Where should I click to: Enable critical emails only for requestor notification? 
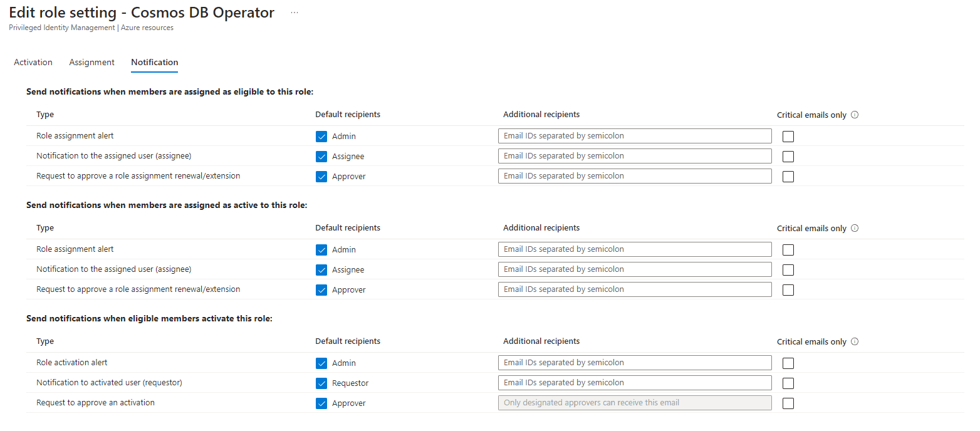[x=788, y=383]
